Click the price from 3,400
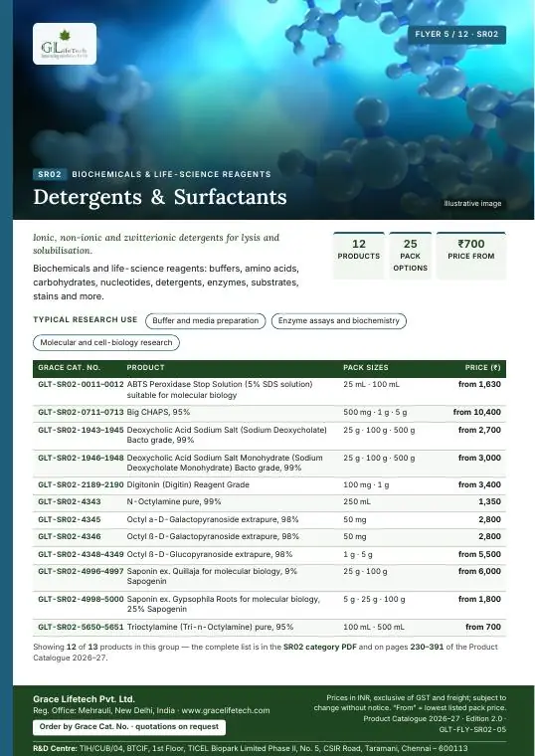Screen dimensions: 535x756 [479, 485]
